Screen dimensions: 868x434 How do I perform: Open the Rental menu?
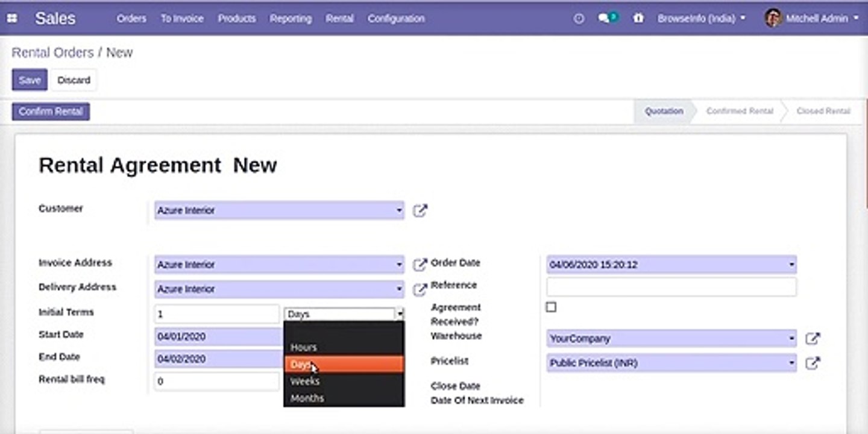coord(340,19)
